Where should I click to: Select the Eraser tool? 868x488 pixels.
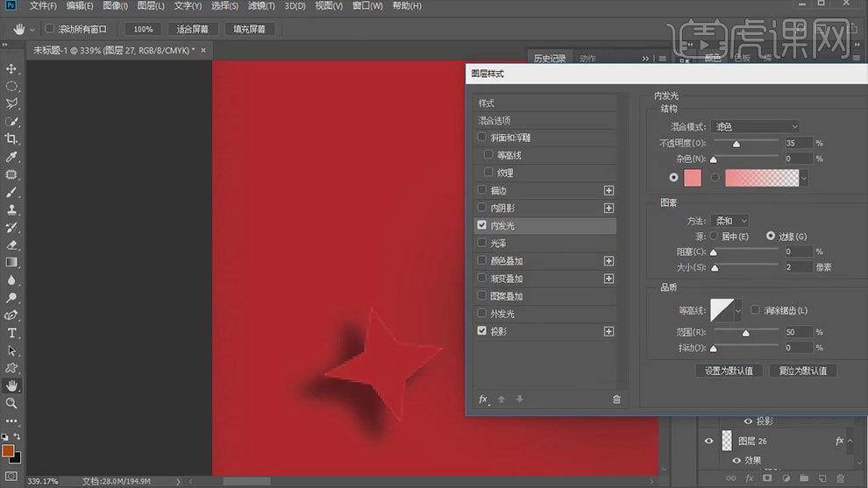11,244
